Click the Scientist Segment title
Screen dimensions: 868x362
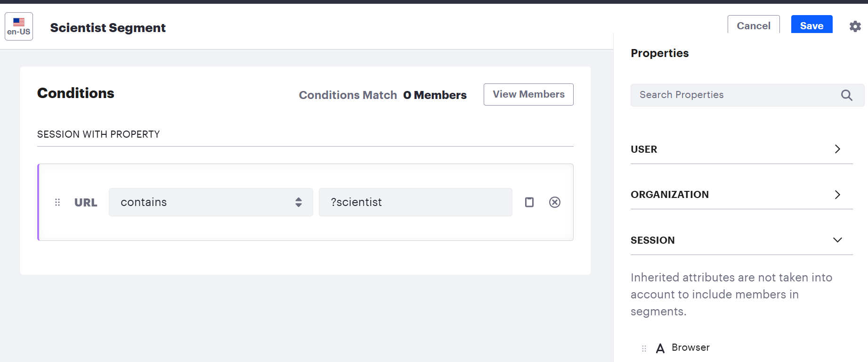pos(108,28)
